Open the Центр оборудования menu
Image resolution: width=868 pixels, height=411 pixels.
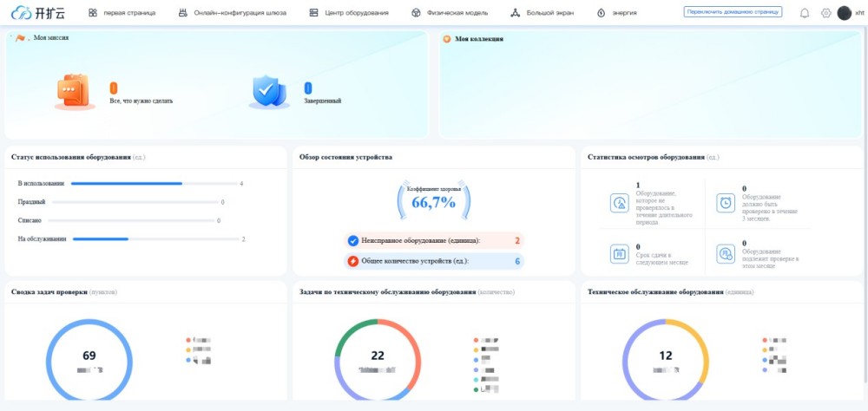tap(351, 13)
